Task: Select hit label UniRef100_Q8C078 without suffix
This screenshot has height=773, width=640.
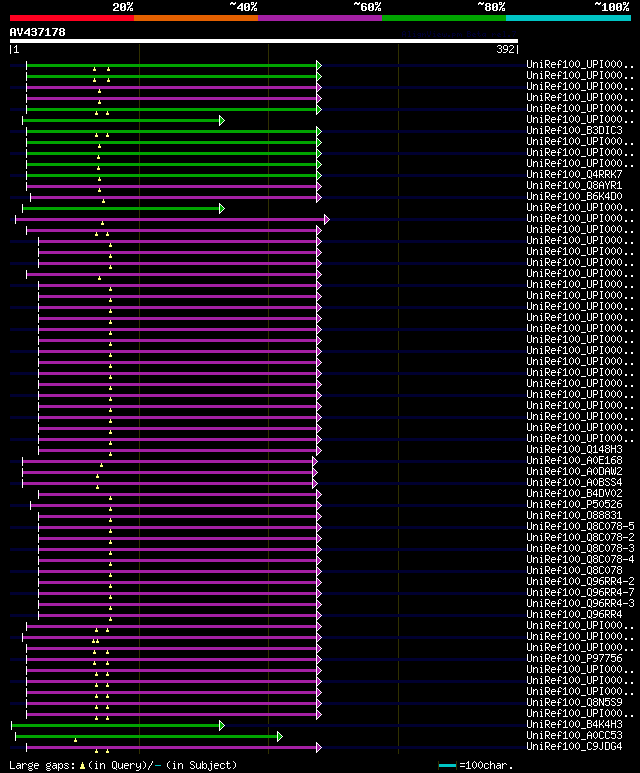Action: pos(574,570)
